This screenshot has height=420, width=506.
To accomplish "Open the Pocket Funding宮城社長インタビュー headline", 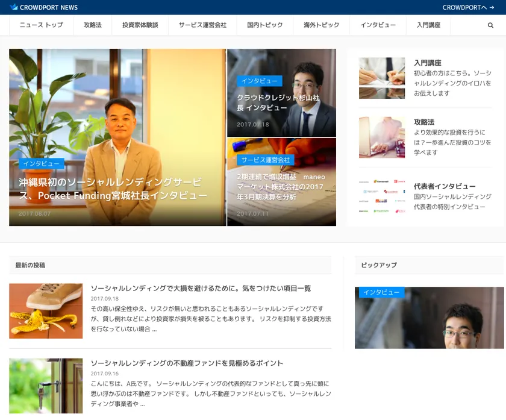I will 113,189.
